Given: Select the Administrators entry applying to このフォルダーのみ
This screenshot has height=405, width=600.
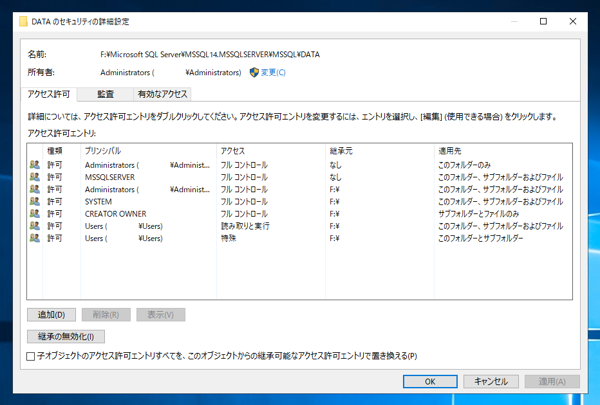Looking at the screenshot, I should tap(300, 165).
